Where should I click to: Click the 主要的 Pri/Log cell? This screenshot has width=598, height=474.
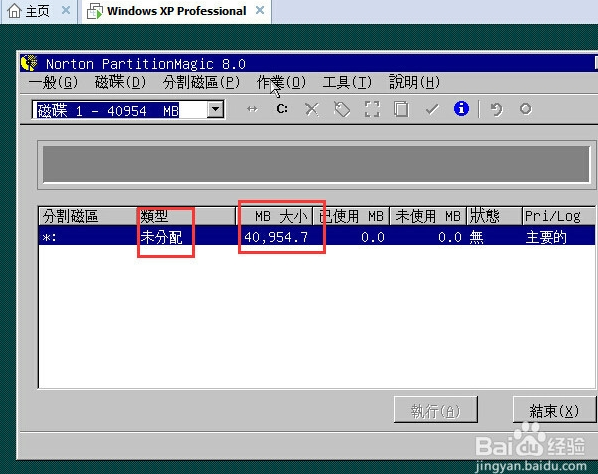[546, 237]
